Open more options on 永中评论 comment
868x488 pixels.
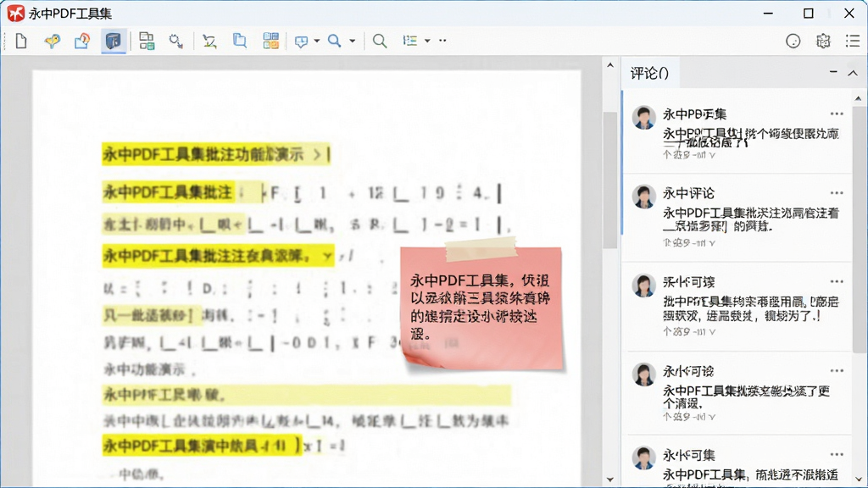pos(837,193)
